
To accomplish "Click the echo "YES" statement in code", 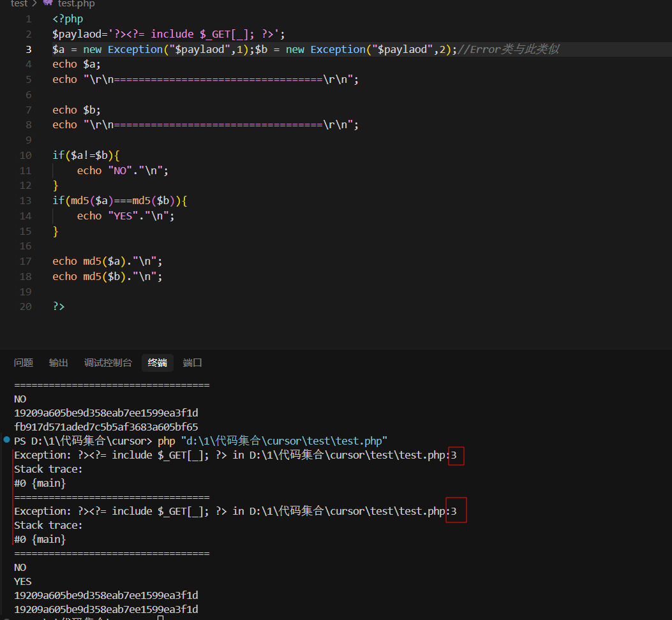I will tap(126, 216).
